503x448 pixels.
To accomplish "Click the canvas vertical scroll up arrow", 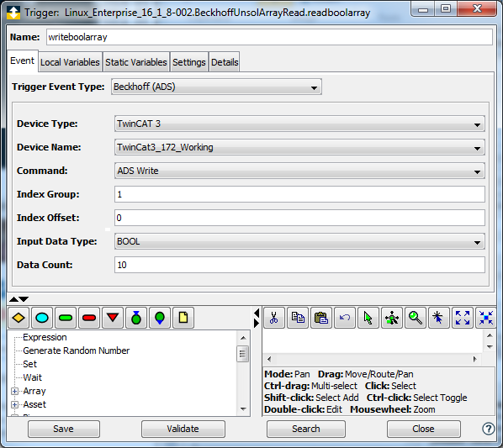I will (x=490, y=335).
